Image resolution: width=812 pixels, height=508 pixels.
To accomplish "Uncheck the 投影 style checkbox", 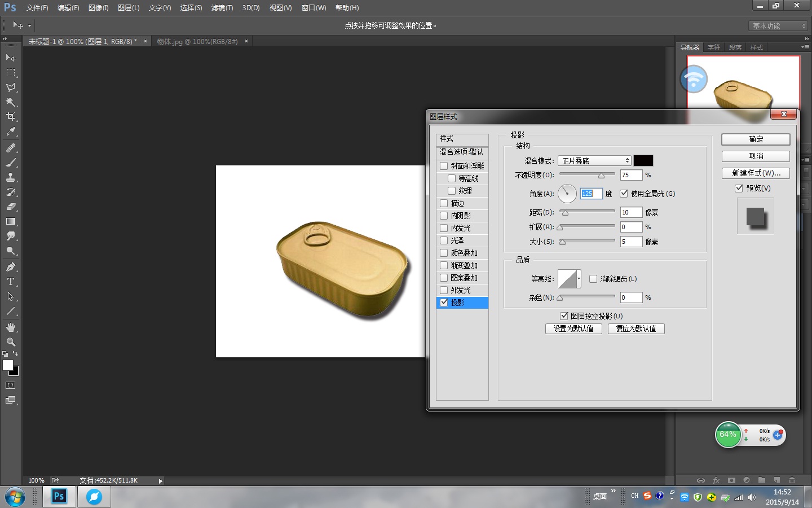I will pyautogui.click(x=444, y=303).
